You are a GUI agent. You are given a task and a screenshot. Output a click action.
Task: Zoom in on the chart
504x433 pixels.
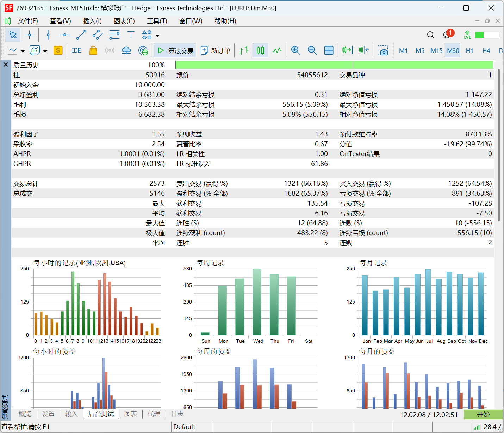click(295, 50)
